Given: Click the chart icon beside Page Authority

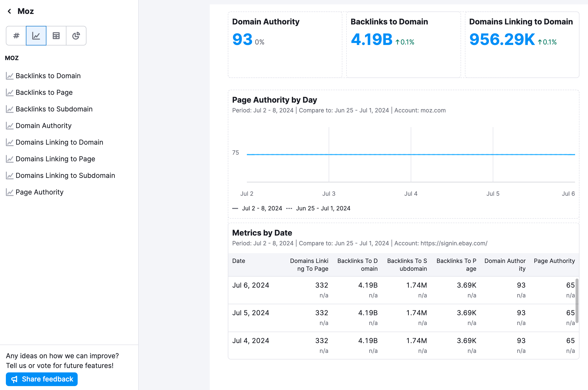Looking at the screenshot, I should pos(10,192).
